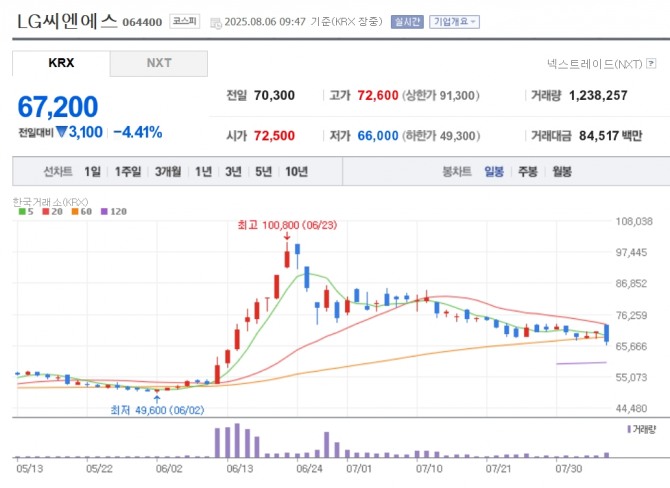Screen dimensions: 670x488
Task: Click the red arrow at the 100,800 high
Action: (288, 236)
